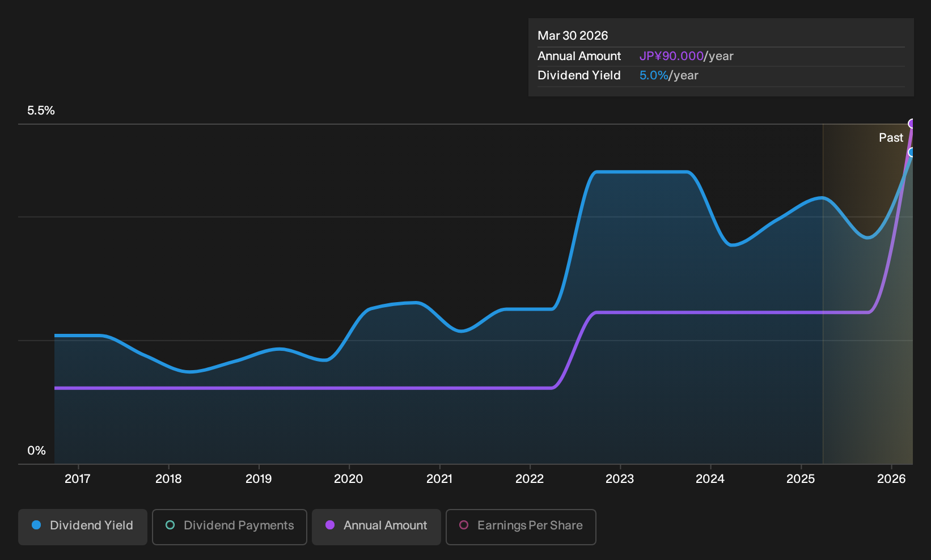Select the purple annual amount end marker
931x560 pixels.
912,124
